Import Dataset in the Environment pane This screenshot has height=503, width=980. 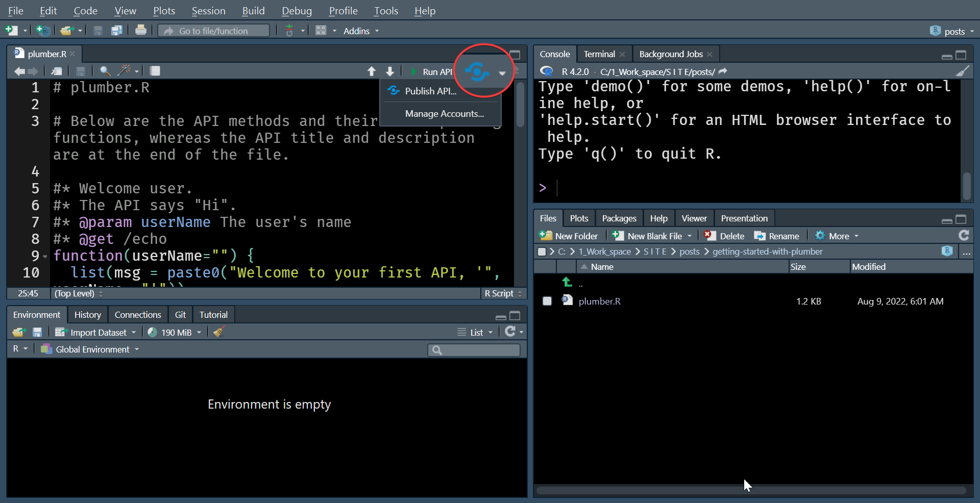95,332
